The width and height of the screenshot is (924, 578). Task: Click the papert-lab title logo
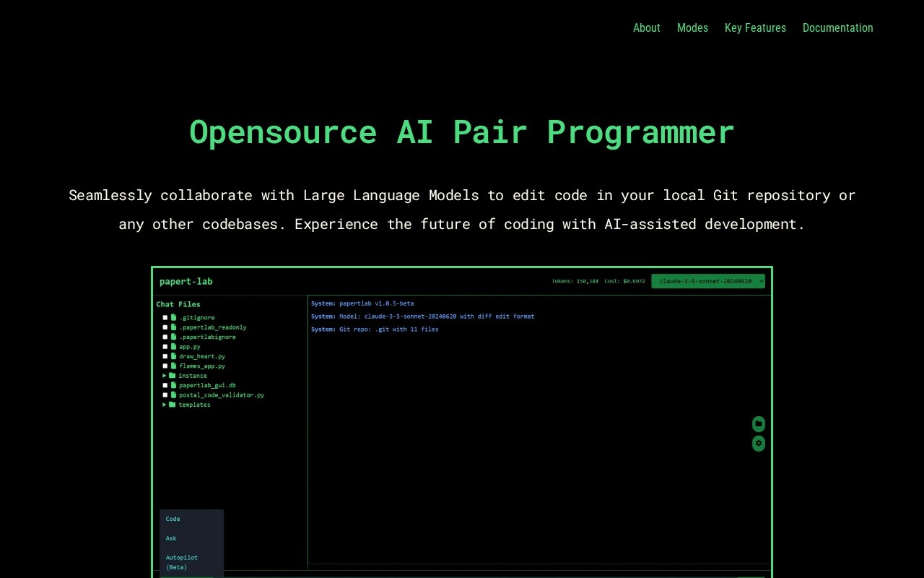pyautogui.click(x=186, y=281)
